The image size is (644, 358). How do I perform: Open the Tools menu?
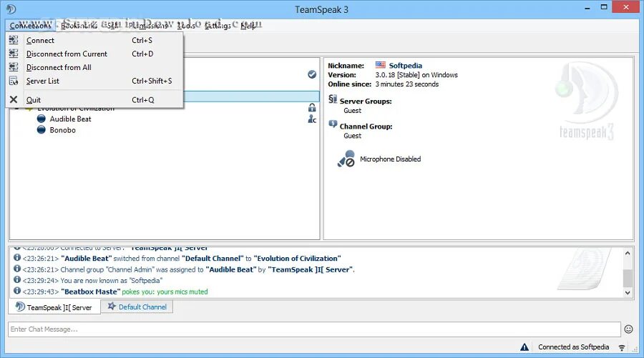[x=186, y=26]
